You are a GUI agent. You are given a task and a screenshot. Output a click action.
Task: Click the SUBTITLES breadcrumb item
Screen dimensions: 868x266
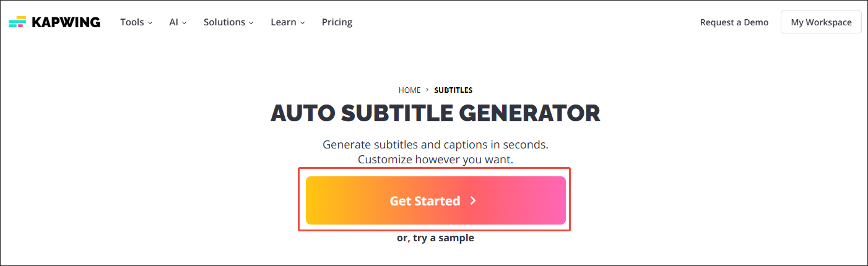click(453, 90)
